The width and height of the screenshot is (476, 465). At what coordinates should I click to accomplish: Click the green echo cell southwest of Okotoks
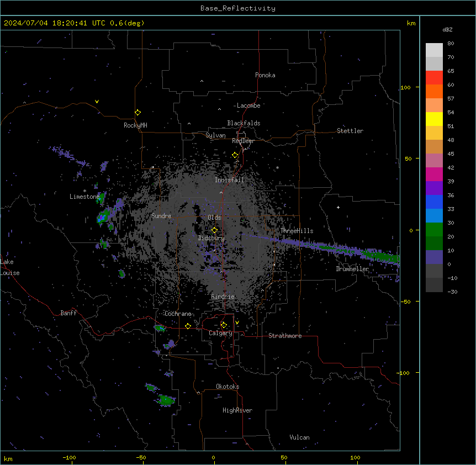[166, 400]
